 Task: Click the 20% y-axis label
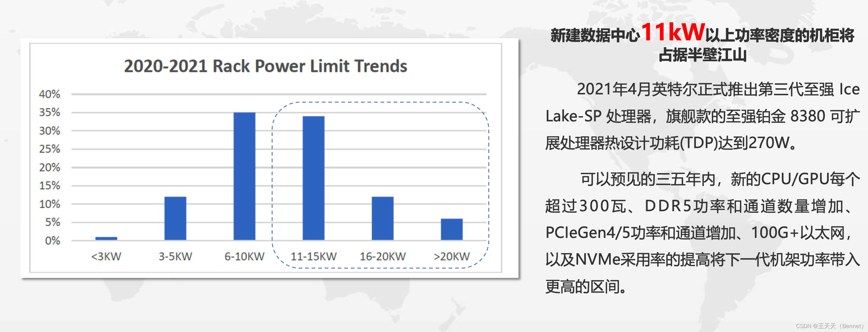pos(49,168)
